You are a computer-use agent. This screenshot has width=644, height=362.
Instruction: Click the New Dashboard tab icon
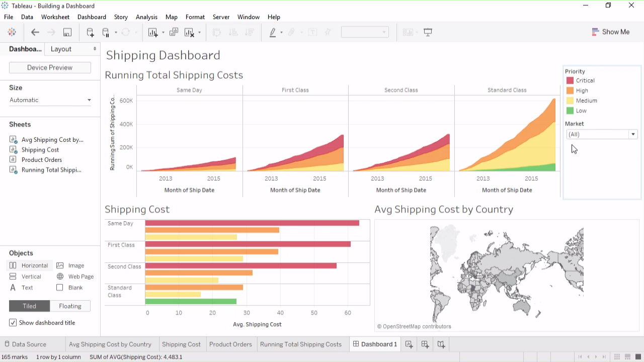coord(425,344)
